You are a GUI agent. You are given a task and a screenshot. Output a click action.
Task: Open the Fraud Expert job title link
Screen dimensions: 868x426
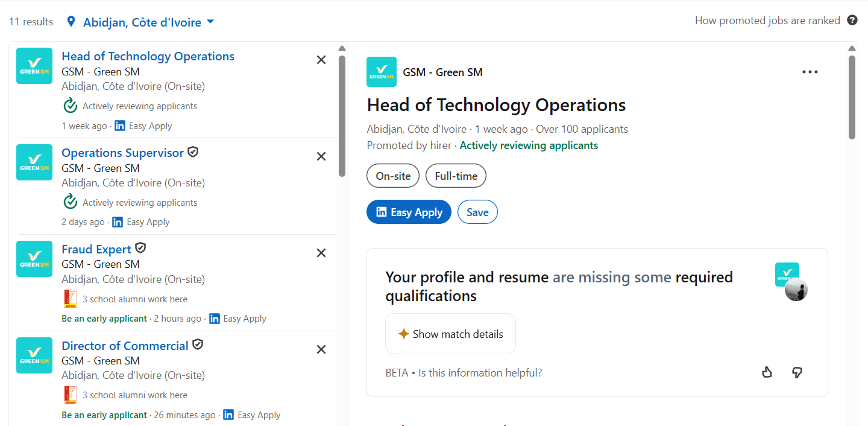coord(96,249)
